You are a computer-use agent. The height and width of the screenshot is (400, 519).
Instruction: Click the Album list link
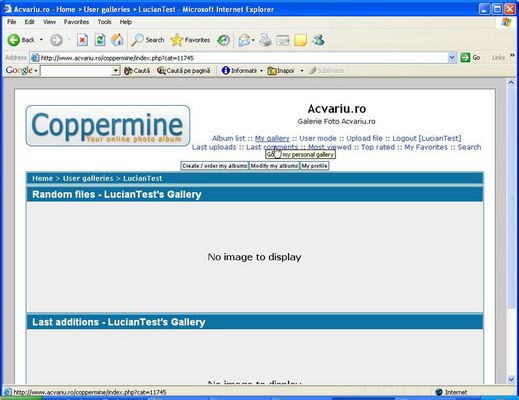(229, 138)
